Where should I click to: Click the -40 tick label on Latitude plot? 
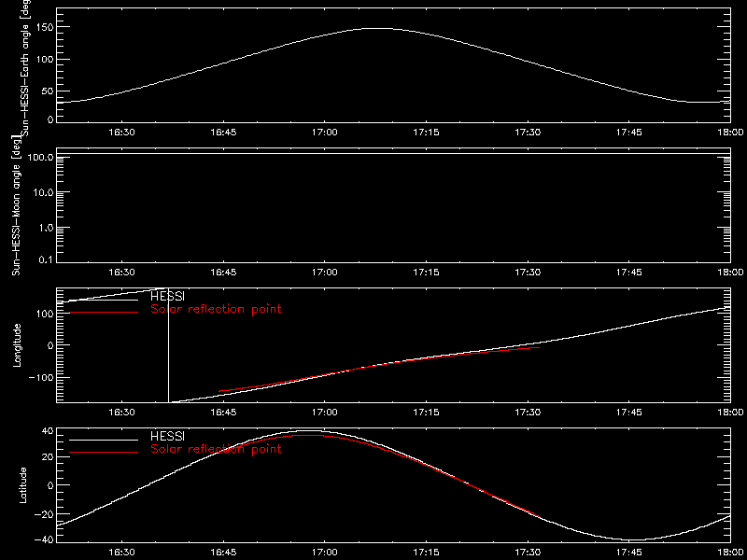click(x=43, y=539)
